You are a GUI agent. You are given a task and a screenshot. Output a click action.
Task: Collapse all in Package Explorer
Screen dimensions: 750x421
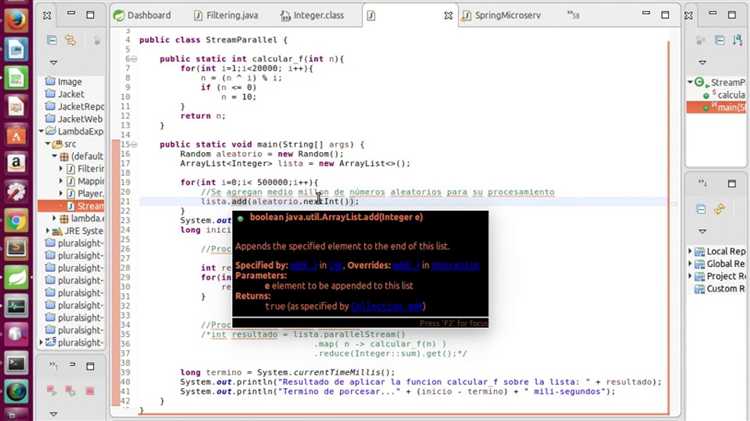tap(52, 40)
